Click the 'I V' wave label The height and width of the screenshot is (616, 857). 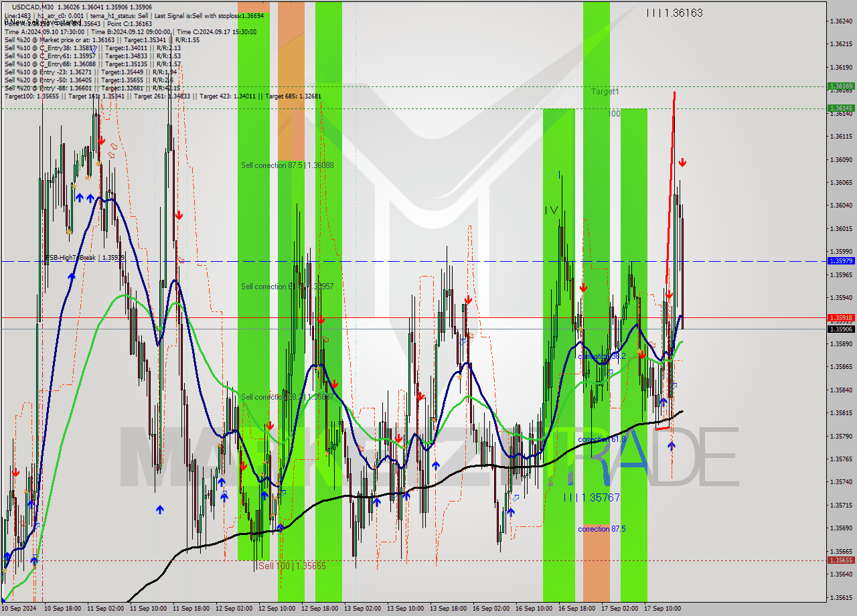click(551, 210)
